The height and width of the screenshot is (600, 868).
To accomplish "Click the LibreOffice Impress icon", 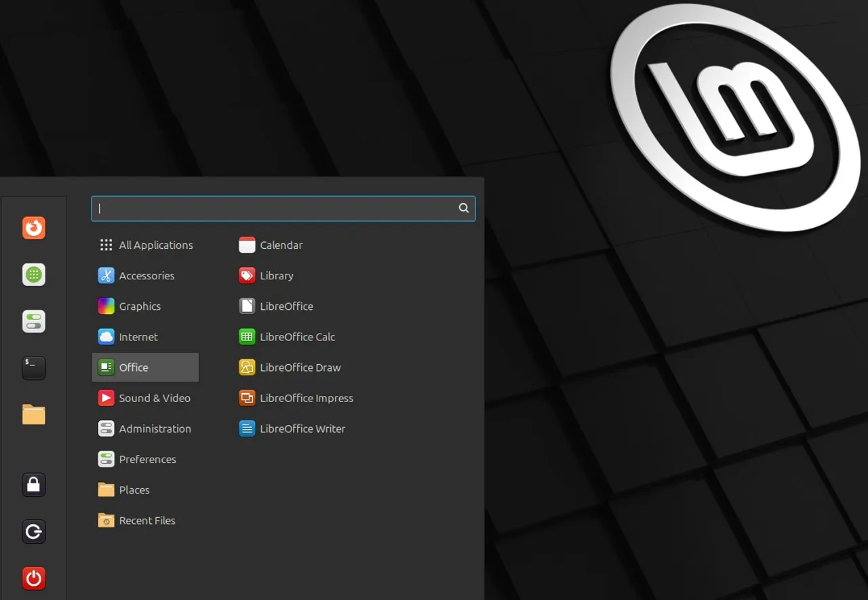I will pyautogui.click(x=248, y=398).
